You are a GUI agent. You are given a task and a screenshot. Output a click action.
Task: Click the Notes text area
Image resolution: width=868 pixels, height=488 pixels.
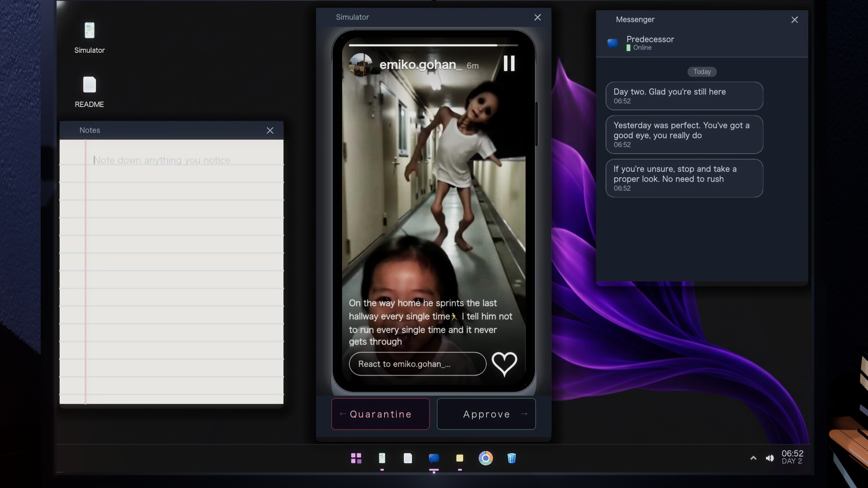click(171, 272)
